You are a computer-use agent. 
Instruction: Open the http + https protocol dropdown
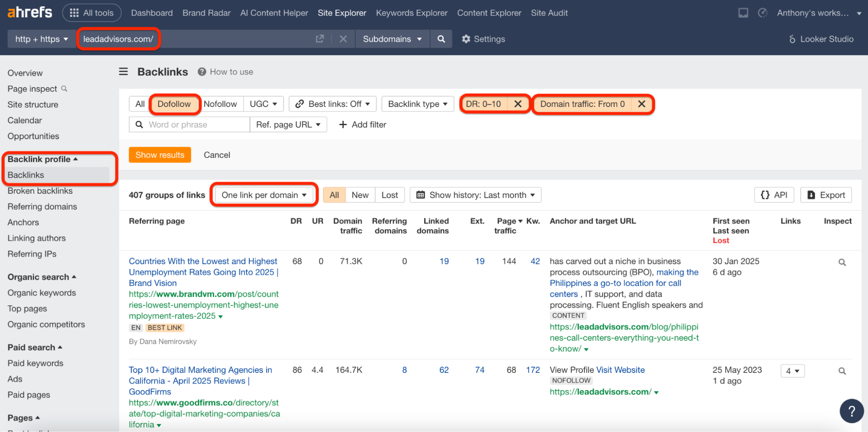click(x=42, y=39)
